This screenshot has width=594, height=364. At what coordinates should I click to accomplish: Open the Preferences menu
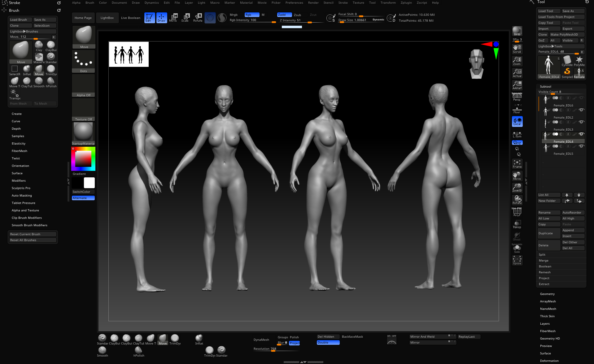tap(294, 3)
